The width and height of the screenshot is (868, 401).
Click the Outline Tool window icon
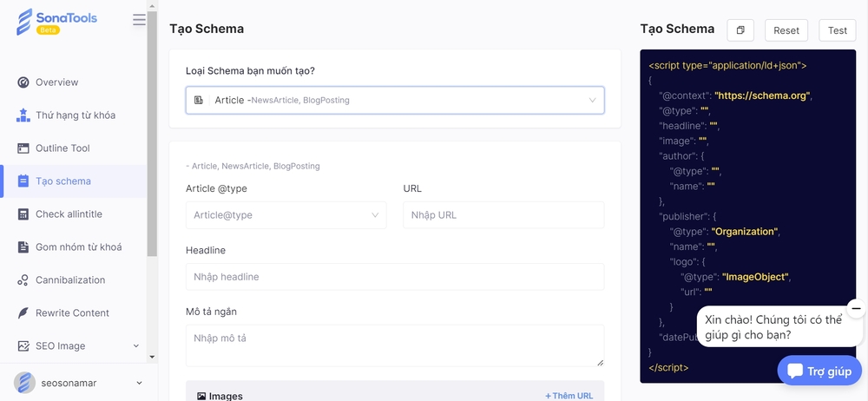click(23, 148)
